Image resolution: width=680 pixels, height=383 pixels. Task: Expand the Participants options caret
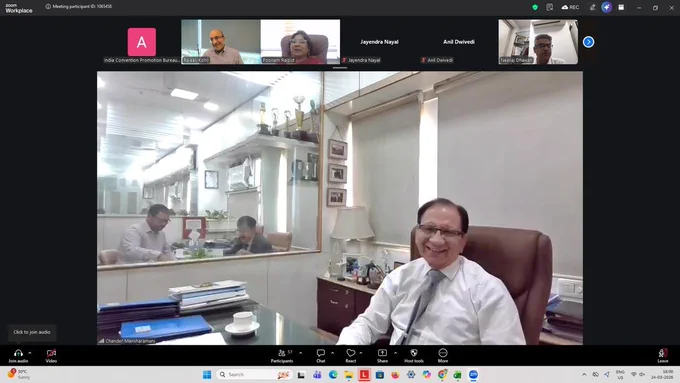coord(301,353)
